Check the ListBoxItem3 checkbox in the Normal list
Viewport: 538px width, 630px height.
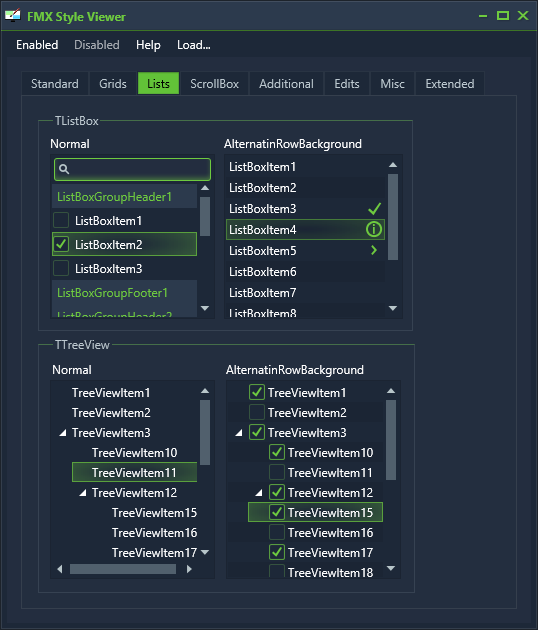point(61,268)
